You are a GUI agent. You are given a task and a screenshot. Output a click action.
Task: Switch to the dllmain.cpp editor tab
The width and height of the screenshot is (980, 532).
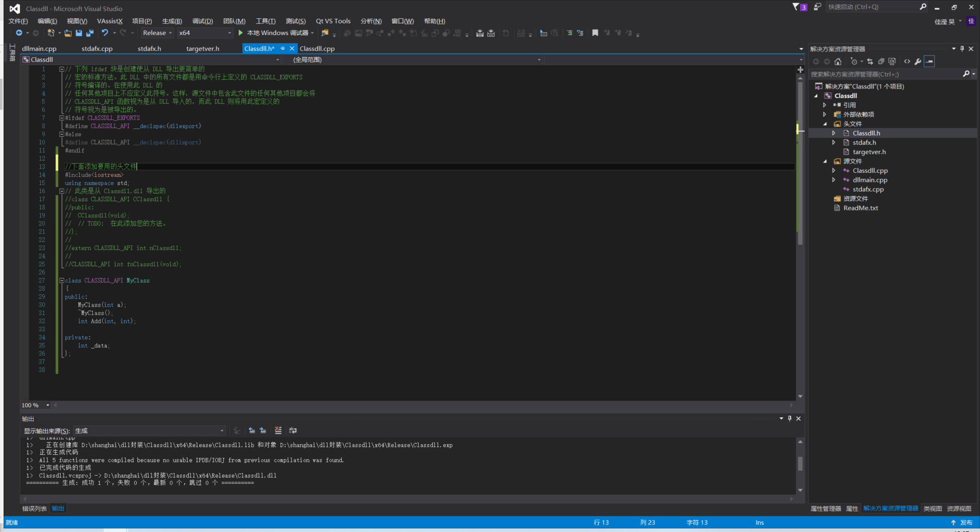pos(39,49)
